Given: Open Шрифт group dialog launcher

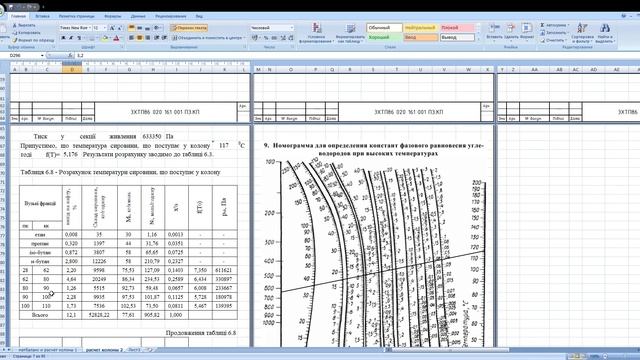Looking at the screenshot, I should click(123, 47).
